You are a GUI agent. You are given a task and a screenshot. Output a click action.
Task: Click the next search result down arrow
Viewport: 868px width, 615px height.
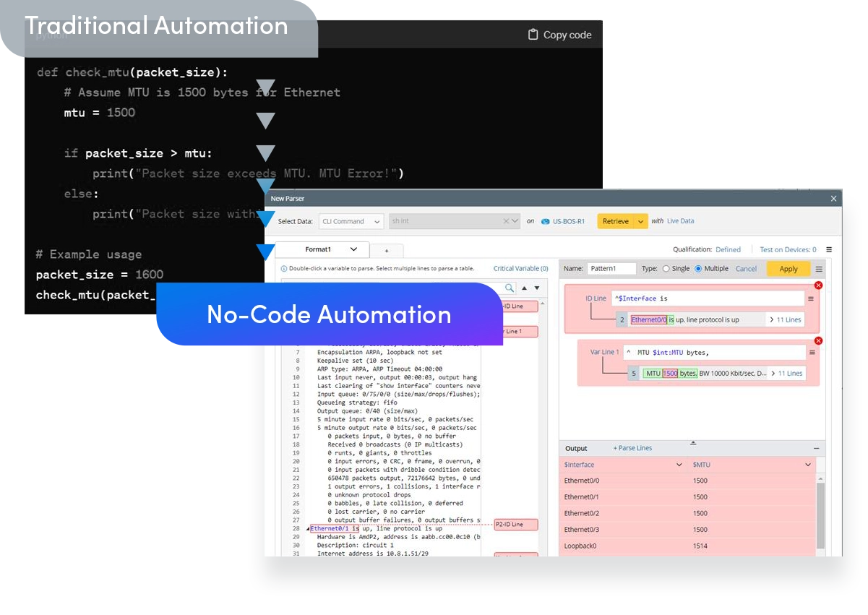pos(536,288)
